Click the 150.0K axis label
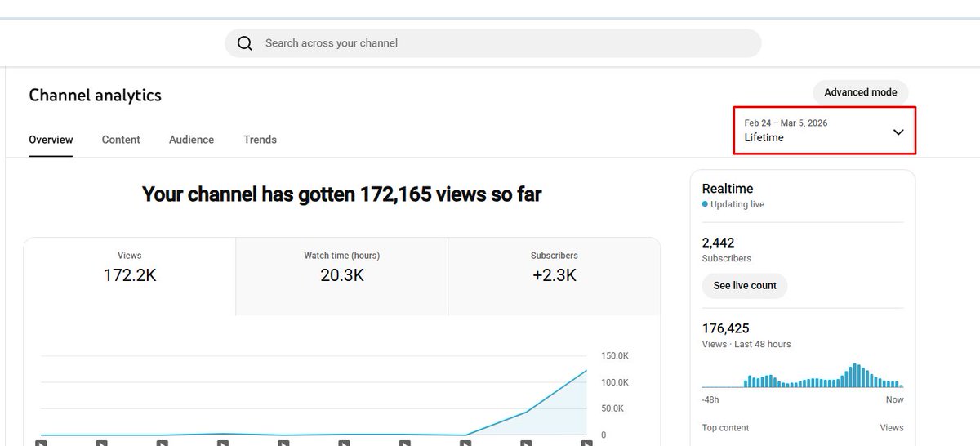 tap(614, 356)
